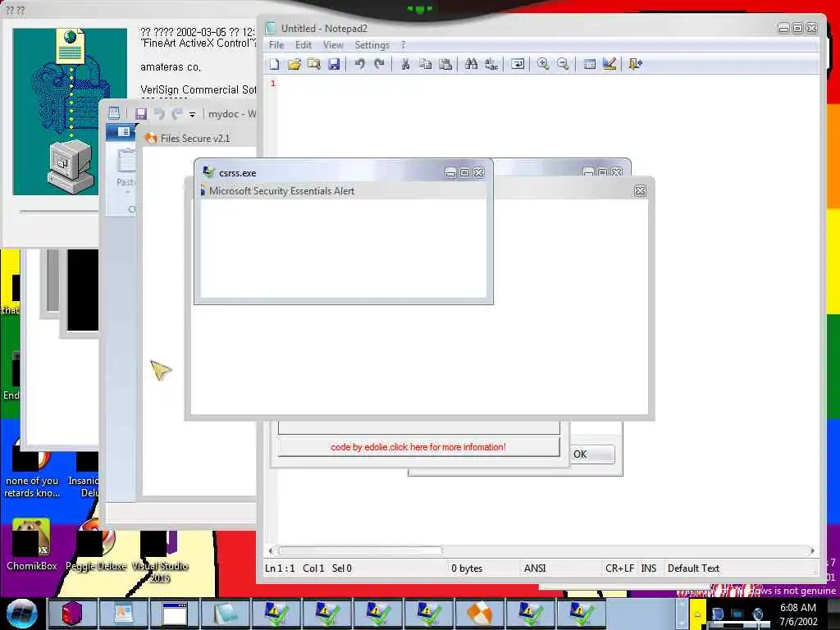Open the ? help menu in Notepad2
Screen dimensions: 840x630
tap(404, 45)
